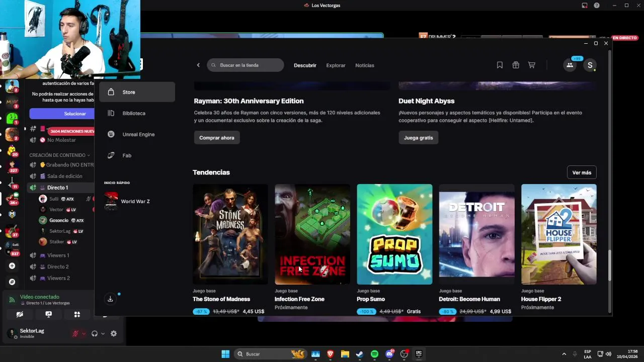Click Comprar ahora for Rayman
The height and width of the screenshot is (362, 644).
(217, 138)
